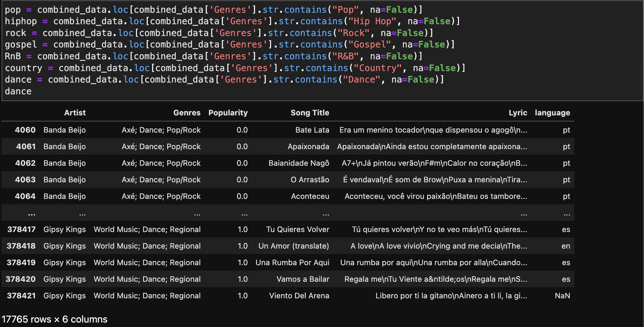Click song title O Arrastão
Screen dimensions: 644x327
coord(310,180)
